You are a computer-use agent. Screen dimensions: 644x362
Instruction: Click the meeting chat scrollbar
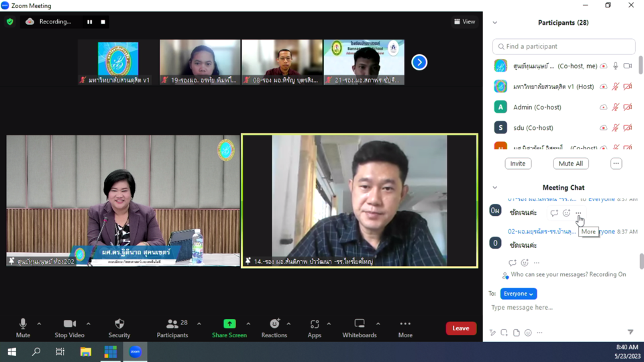coord(641,261)
